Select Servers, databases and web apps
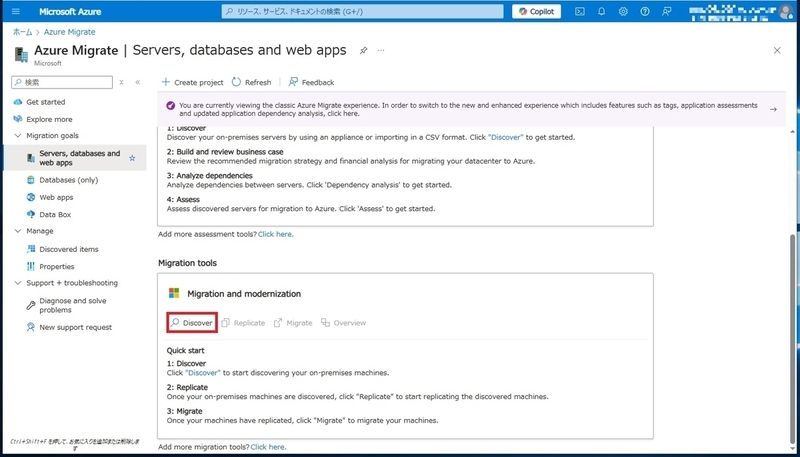The height and width of the screenshot is (457, 800). (80, 158)
